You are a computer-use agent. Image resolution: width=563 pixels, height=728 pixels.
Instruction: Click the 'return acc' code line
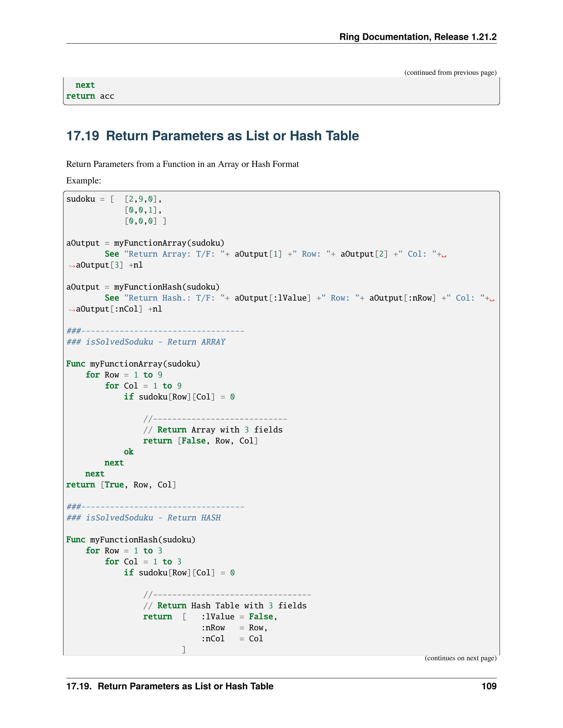click(x=90, y=96)
